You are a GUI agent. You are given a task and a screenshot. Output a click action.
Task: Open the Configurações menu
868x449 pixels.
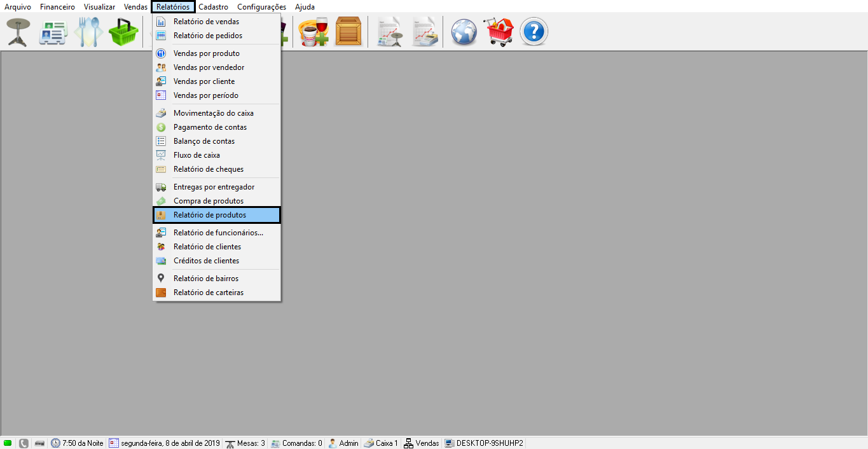(261, 7)
